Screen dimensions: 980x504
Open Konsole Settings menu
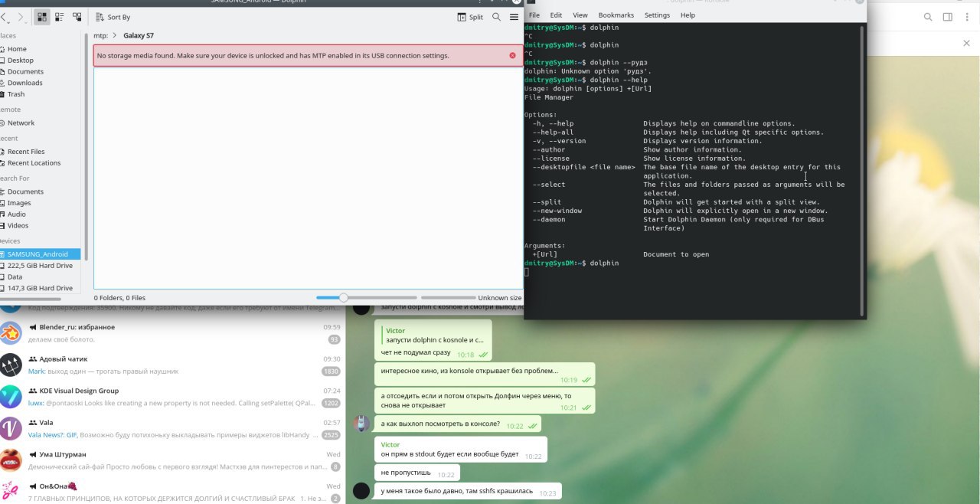point(657,15)
